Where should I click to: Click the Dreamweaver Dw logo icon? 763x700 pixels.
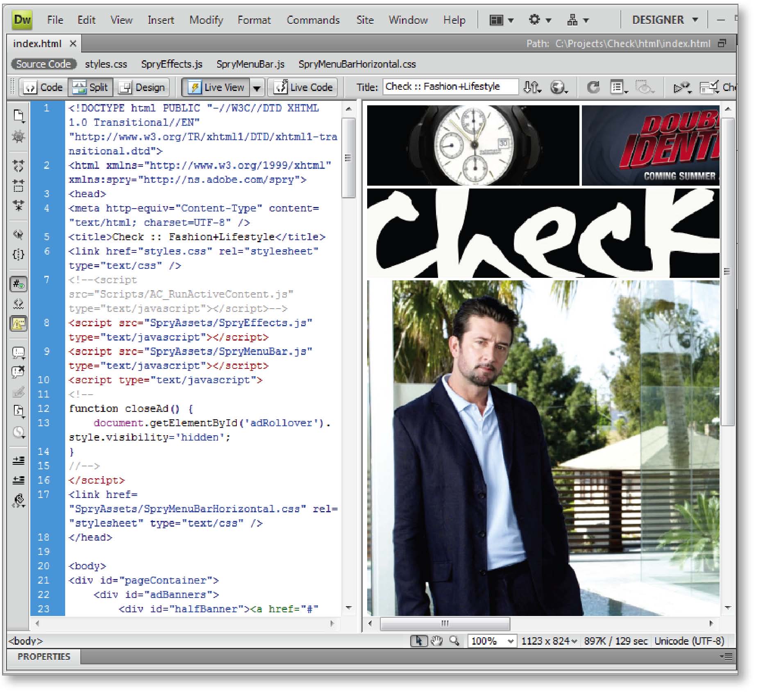23,19
